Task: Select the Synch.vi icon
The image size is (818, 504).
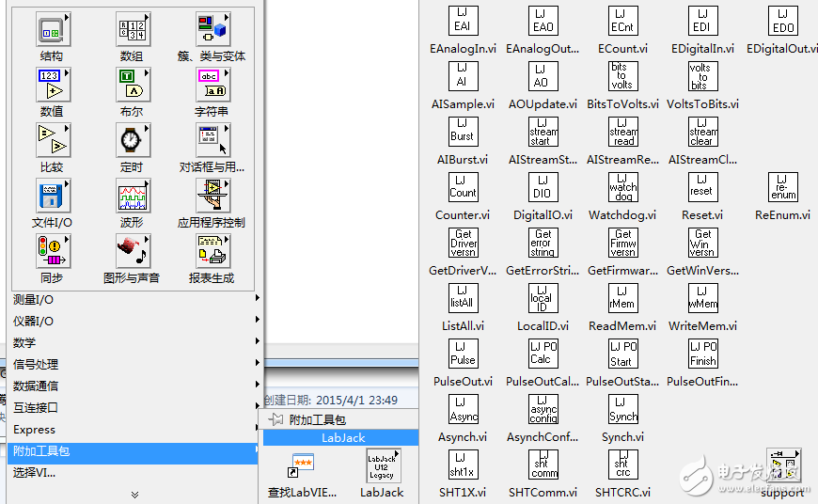Action: (x=622, y=409)
